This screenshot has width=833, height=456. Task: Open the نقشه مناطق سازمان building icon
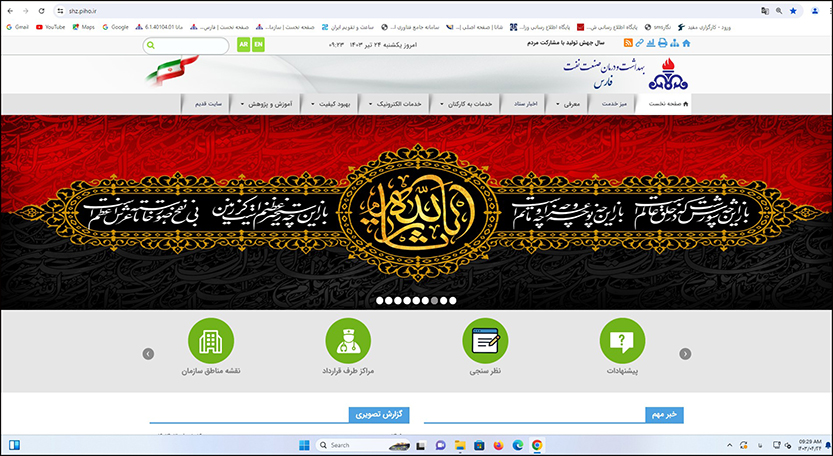(x=211, y=341)
